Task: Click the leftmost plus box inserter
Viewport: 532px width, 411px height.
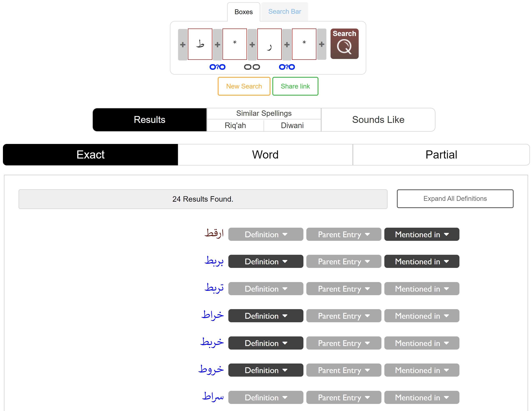Action: pos(183,45)
